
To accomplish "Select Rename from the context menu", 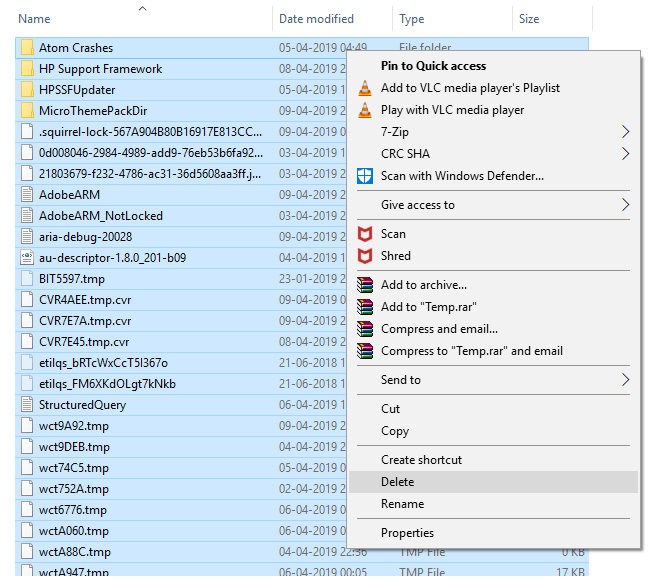I will point(402,504).
